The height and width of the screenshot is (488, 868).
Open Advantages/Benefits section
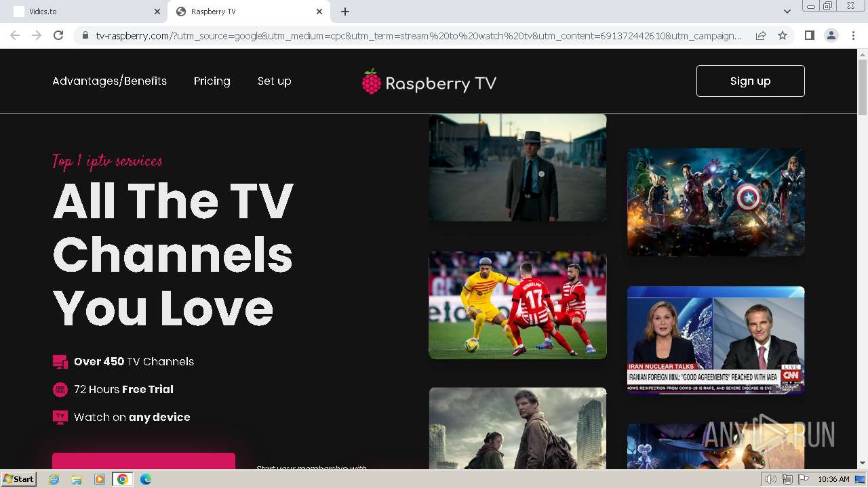click(109, 81)
